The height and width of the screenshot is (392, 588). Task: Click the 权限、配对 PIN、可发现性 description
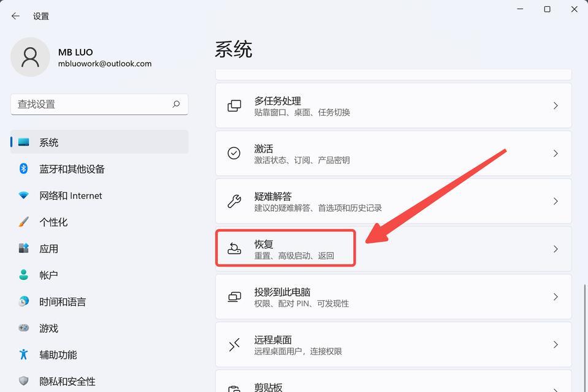click(302, 304)
